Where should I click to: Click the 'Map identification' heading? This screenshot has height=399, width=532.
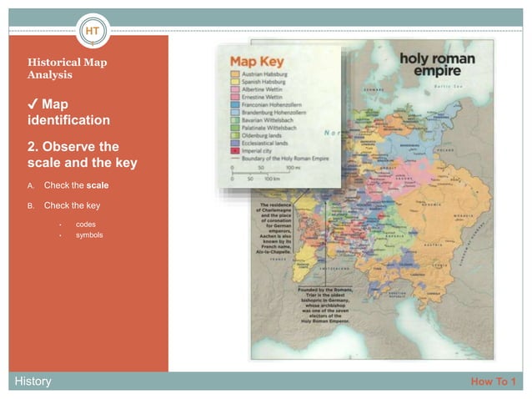(68, 112)
